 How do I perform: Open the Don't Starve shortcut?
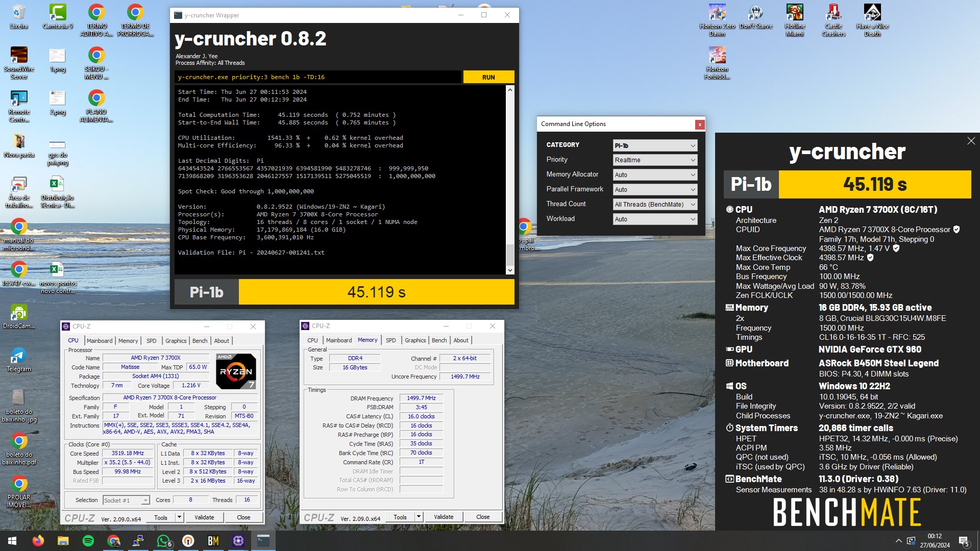756,16
